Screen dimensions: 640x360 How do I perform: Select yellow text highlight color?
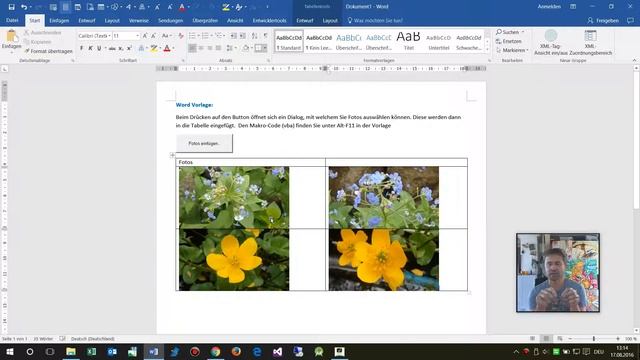click(154, 48)
